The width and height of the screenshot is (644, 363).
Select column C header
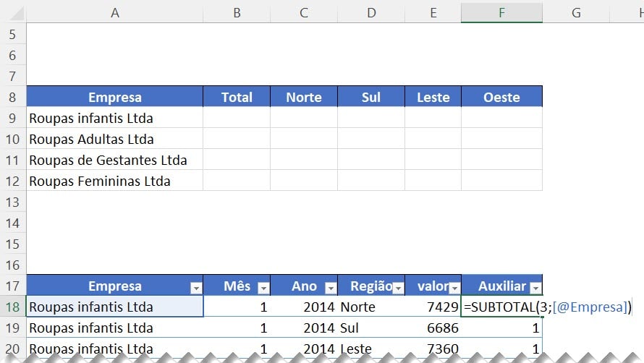coord(303,12)
